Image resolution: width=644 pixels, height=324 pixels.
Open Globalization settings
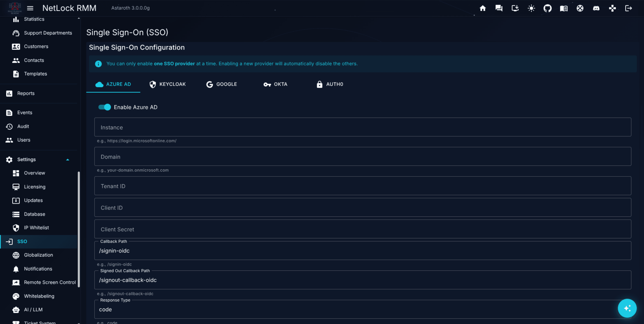click(38, 255)
